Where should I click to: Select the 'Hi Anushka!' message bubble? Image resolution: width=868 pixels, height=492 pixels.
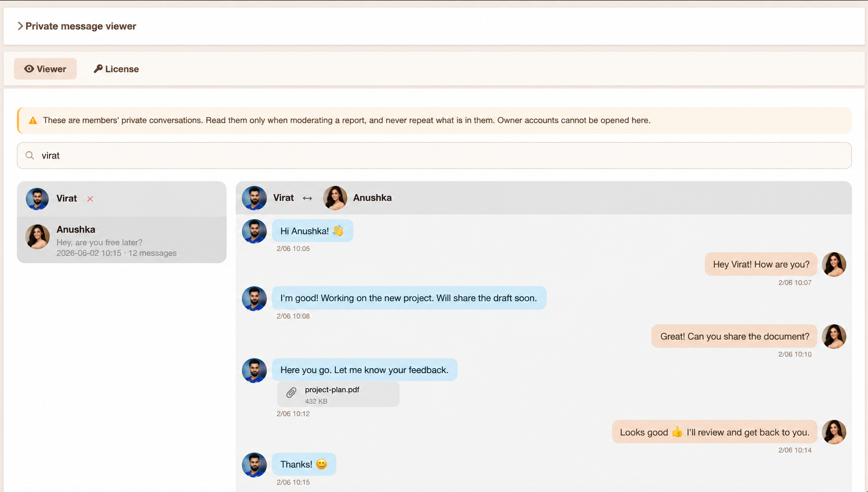[x=312, y=231]
